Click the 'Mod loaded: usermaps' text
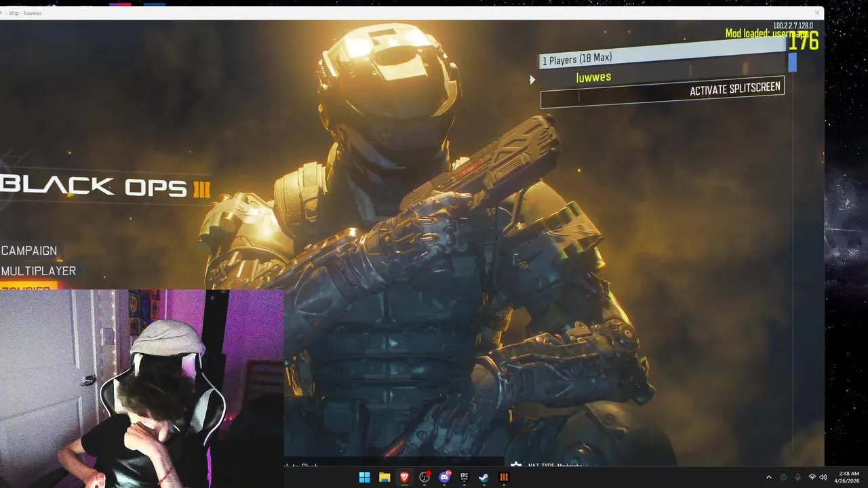The width and height of the screenshot is (868, 488). (x=767, y=33)
